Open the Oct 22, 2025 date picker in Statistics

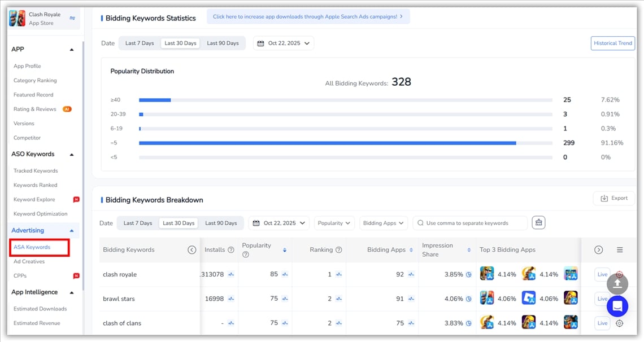283,43
